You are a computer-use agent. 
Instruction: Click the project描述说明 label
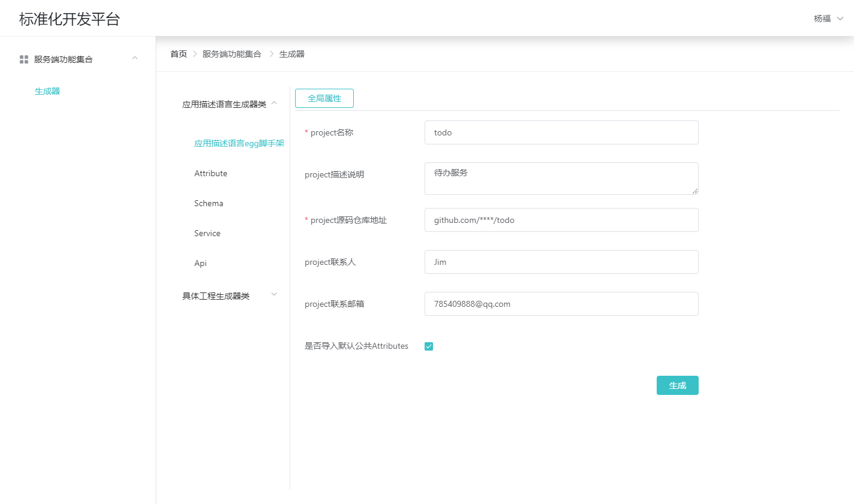335,174
